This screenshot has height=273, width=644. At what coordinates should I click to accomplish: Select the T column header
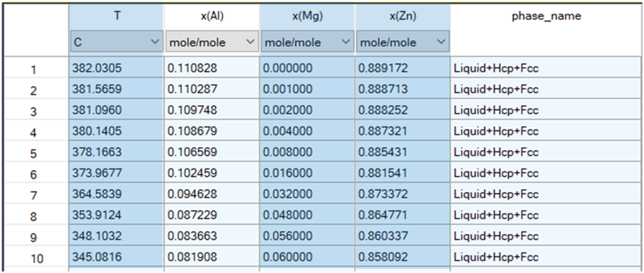[117, 16]
